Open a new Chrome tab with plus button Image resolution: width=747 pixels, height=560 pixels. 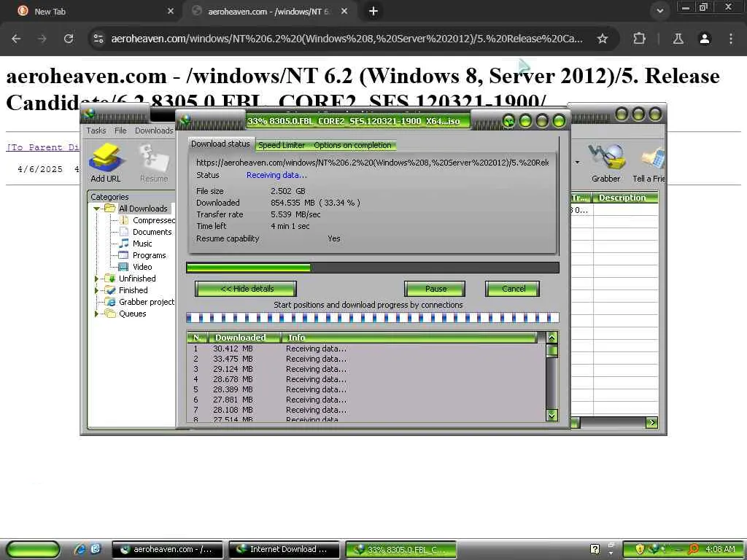point(373,11)
